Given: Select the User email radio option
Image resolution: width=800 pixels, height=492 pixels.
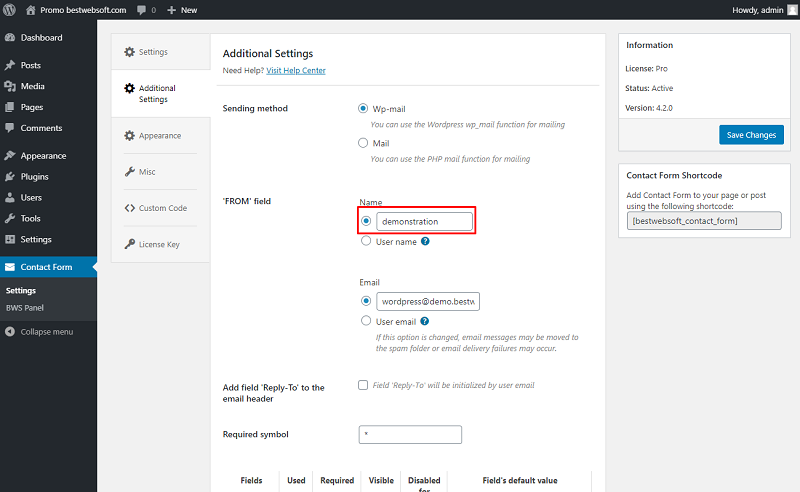Looking at the screenshot, I should pos(366,321).
